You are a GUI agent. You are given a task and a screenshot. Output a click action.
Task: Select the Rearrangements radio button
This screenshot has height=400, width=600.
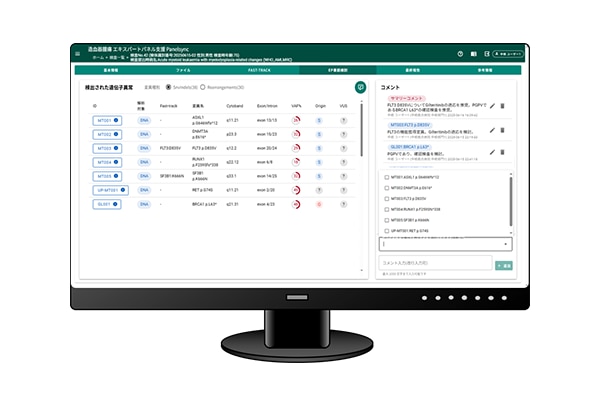pos(202,87)
